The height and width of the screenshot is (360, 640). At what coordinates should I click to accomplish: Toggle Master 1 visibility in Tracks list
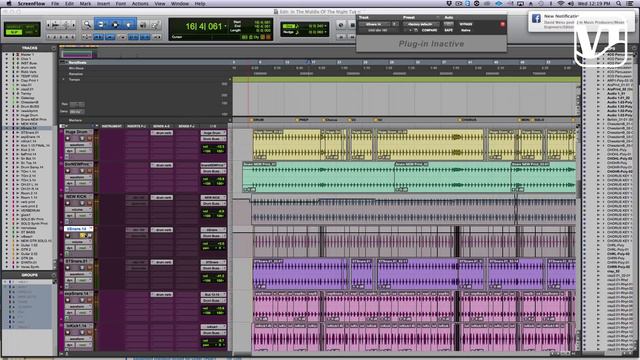(6, 54)
